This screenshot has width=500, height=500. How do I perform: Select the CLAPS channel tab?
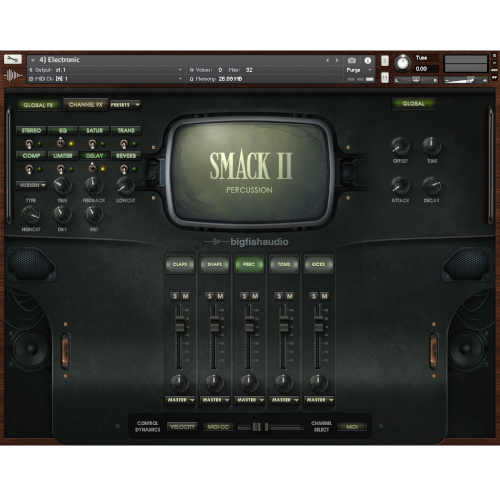[x=180, y=264]
